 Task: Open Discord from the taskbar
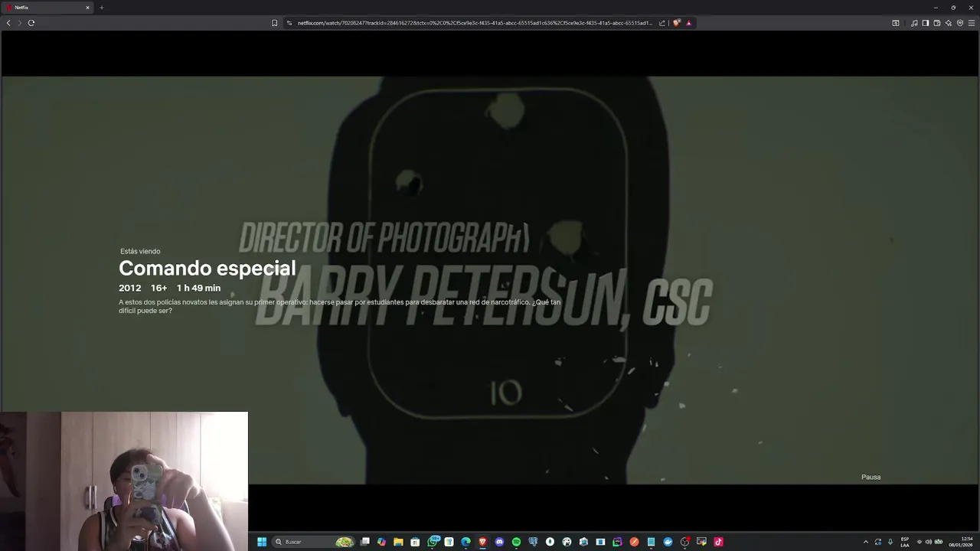coord(499,542)
